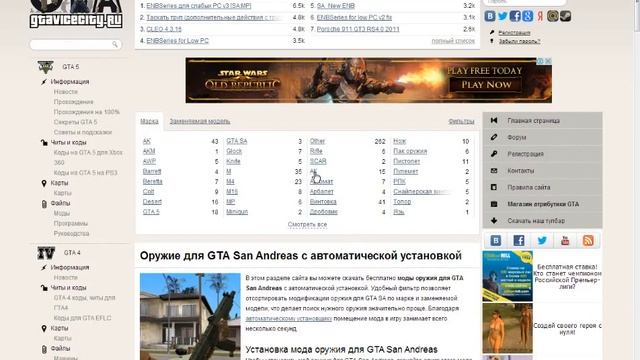Click the download arrow icon beside Скачать наш тулбар
Screen dimensions: 640x360
[494, 220]
